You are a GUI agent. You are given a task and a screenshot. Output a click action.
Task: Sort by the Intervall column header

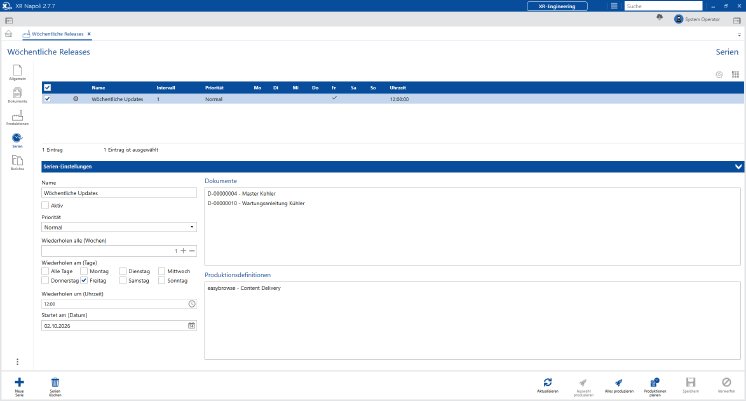(x=166, y=88)
